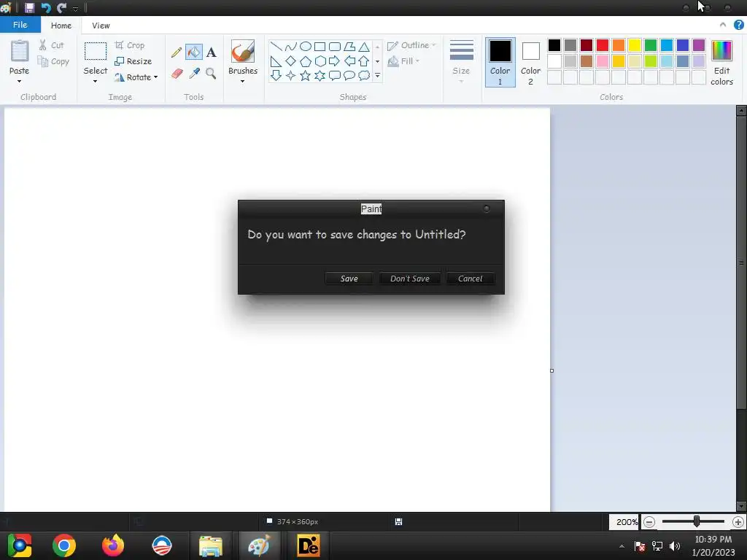Click the taskbar clock showing 10:39 PM
The image size is (747, 560).
point(713,545)
